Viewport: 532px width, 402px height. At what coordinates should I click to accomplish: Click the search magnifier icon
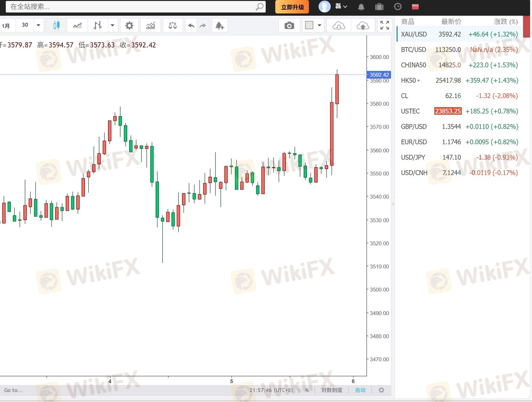[x=260, y=6]
